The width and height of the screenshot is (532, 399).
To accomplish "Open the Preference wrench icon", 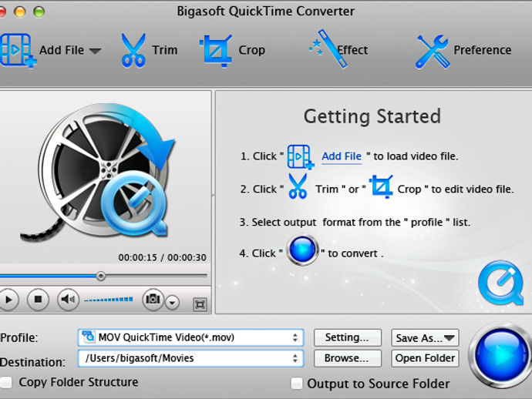I will click(x=433, y=52).
